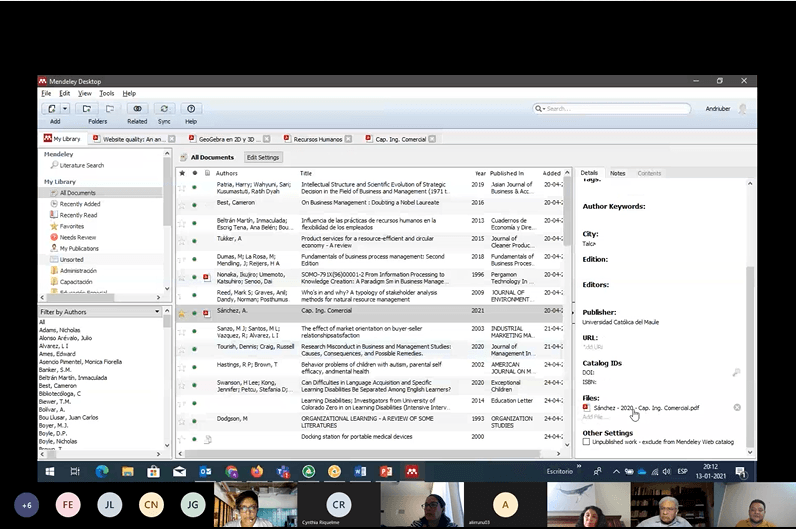This screenshot has width=796, height=531.
Task: Toggle favorite star for Sánchez, A. entry
Action: point(182,313)
